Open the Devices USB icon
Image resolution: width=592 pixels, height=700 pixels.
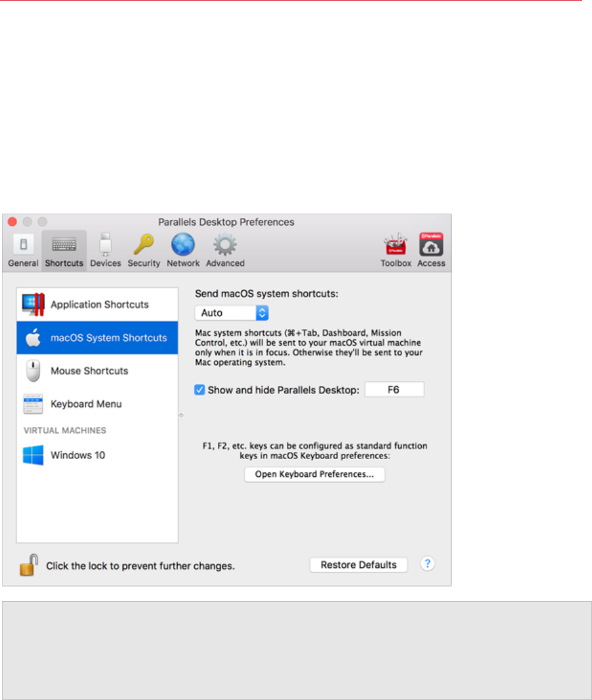tap(106, 245)
